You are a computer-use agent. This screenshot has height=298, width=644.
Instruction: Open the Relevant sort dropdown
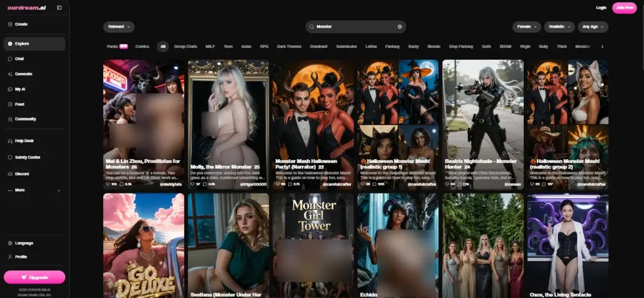tap(119, 26)
